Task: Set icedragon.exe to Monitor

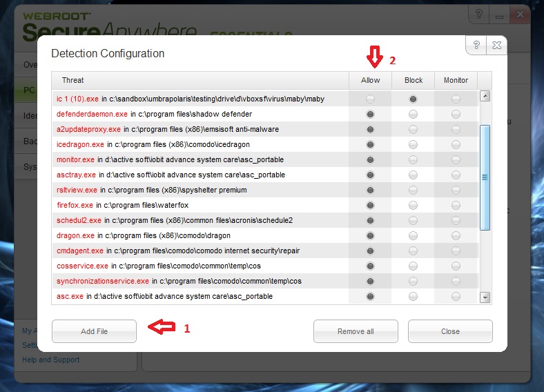Action: 456,145
